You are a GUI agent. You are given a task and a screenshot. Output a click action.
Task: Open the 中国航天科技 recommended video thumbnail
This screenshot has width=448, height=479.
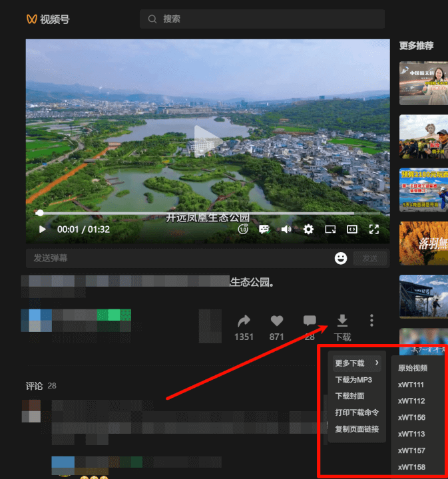coord(423,83)
